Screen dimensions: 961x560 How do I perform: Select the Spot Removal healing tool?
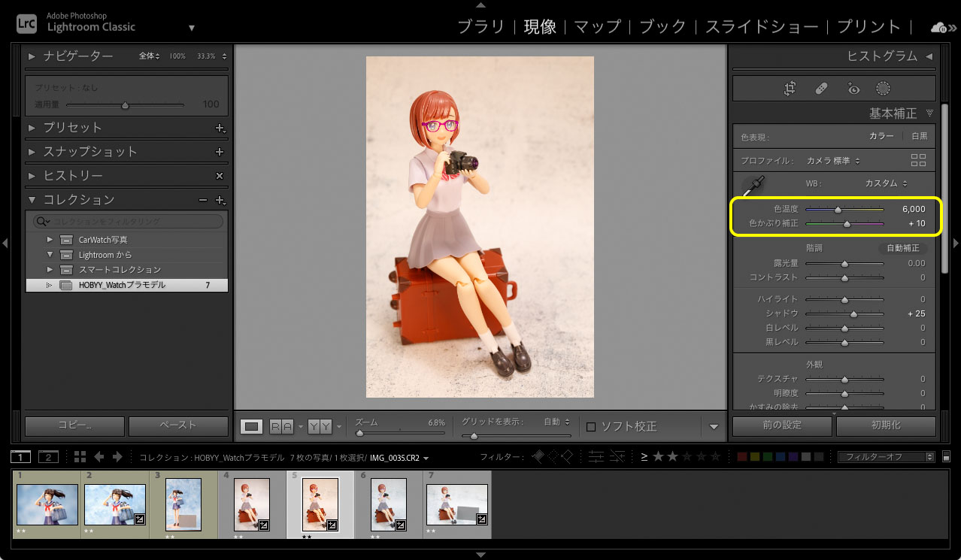click(x=821, y=89)
